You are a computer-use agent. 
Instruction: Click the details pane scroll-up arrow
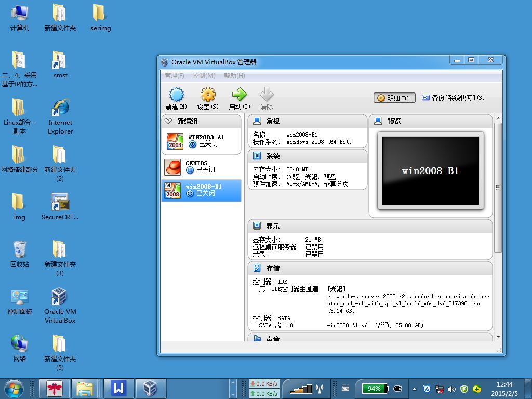pos(498,118)
